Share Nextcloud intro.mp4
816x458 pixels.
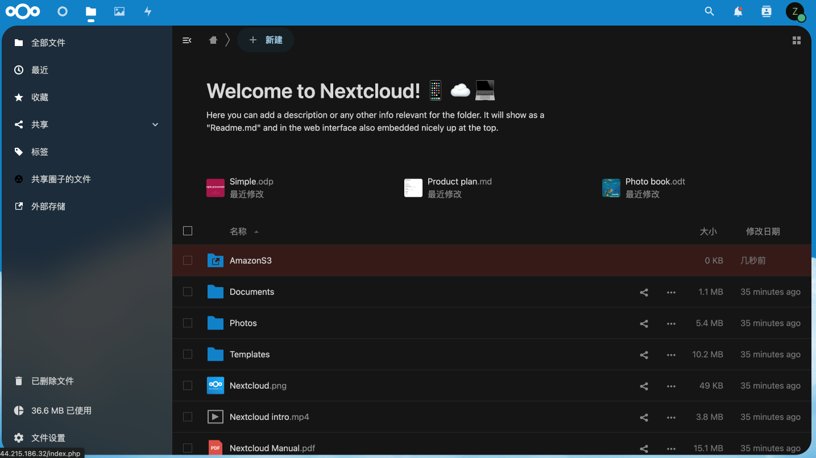point(644,417)
